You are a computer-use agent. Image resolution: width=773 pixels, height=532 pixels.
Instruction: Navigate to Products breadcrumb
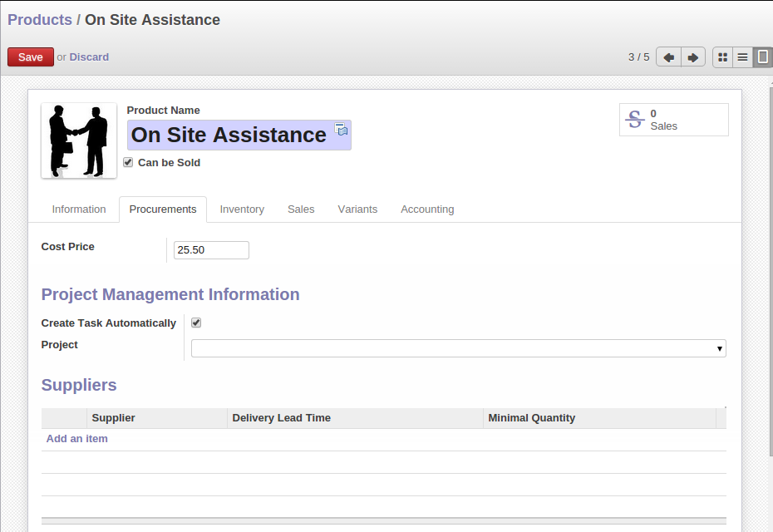tap(40, 20)
